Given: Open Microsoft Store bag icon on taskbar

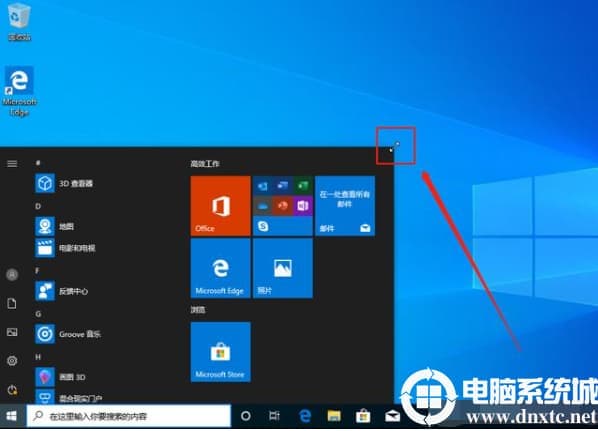Looking at the screenshot, I should pyautogui.click(x=363, y=416).
